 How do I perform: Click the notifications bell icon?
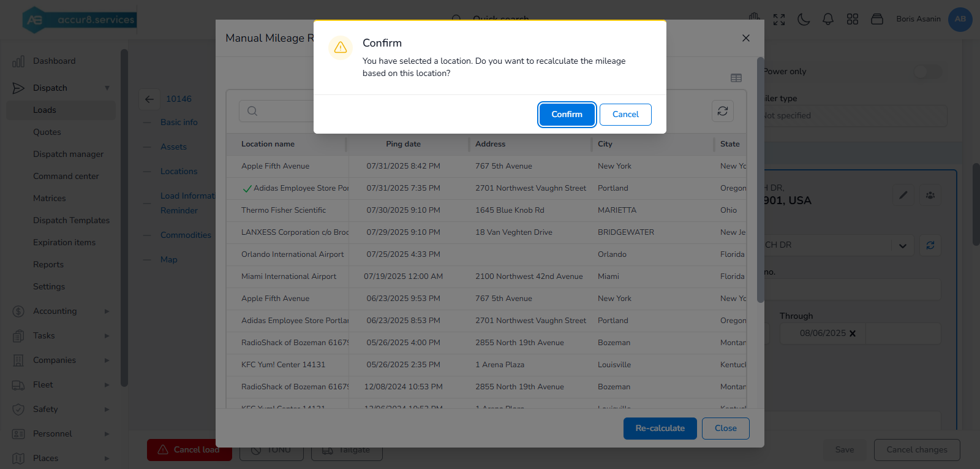(x=828, y=19)
